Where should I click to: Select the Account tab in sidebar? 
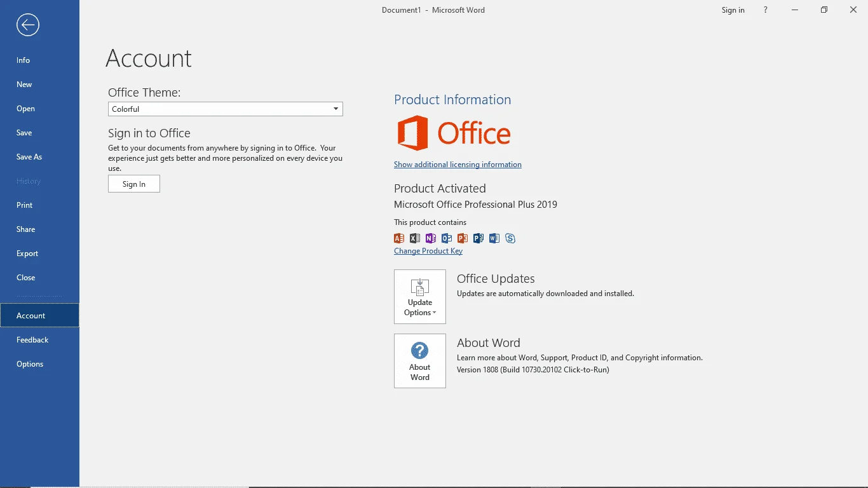pyautogui.click(x=39, y=316)
